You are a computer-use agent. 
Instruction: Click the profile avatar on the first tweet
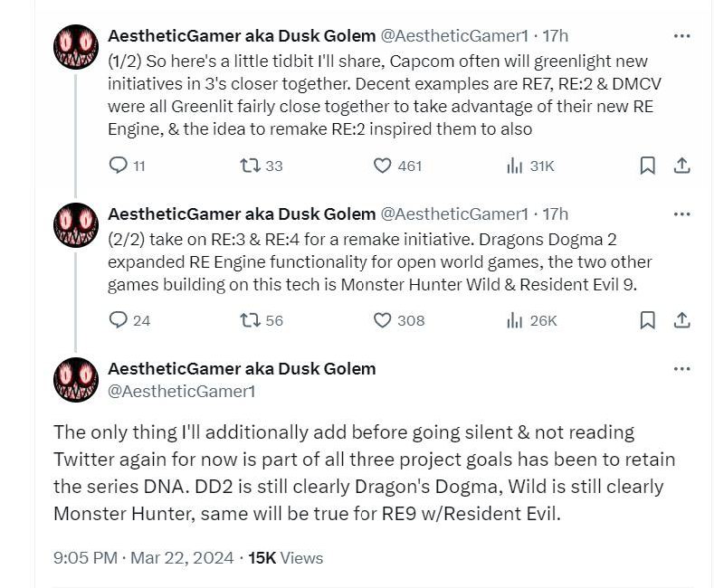tap(75, 44)
